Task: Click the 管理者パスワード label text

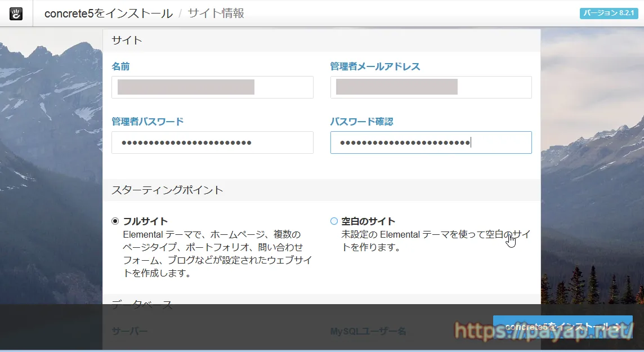Action: pos(147,122)
